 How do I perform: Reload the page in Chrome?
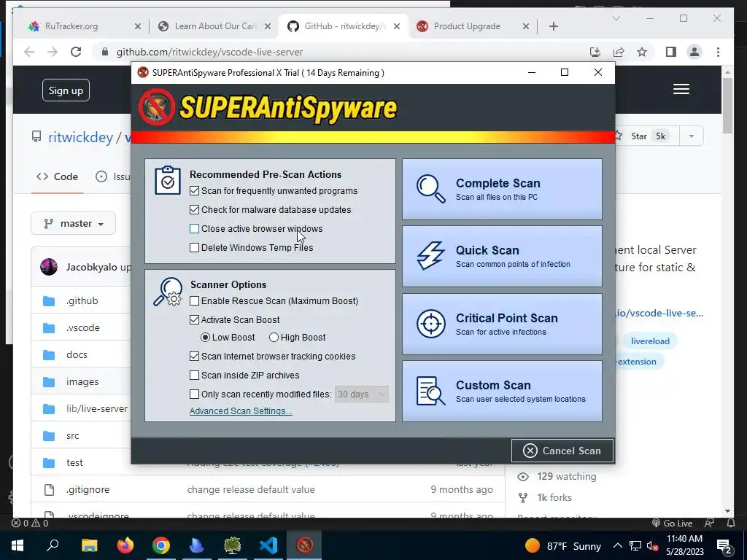tap(76, 52)
